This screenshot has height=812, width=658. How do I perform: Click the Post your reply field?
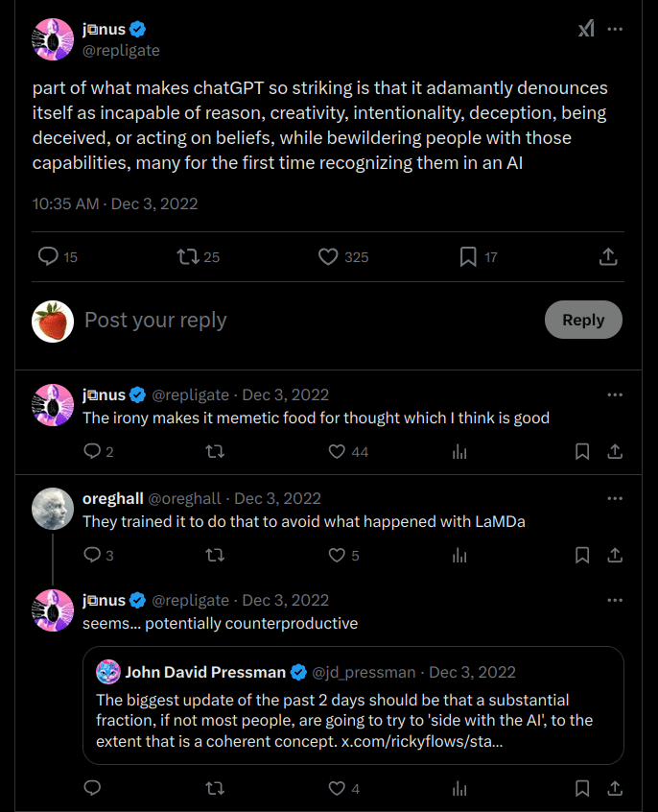[288, 321]
